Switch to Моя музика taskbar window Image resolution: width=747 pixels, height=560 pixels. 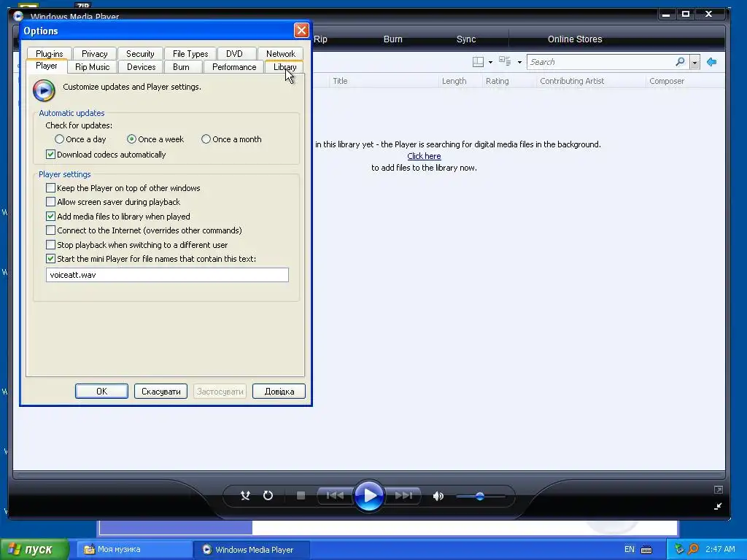coord(133,550)
